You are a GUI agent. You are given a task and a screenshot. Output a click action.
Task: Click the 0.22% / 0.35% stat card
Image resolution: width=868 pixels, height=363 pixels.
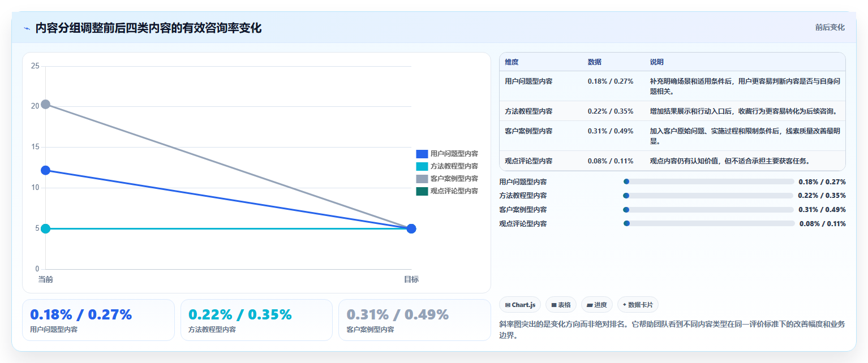(256, 320)
